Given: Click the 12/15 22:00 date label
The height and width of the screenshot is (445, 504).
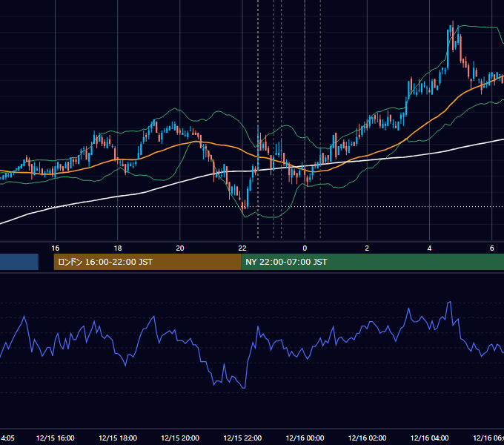Looking at the screenshot, I should pyautogui.click(x=242, y=438).
